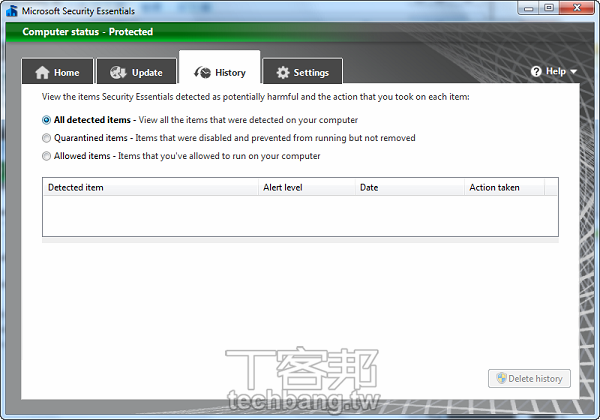Click the History tab clock icon
Screen dimensions: 600x420
(202, 73)
